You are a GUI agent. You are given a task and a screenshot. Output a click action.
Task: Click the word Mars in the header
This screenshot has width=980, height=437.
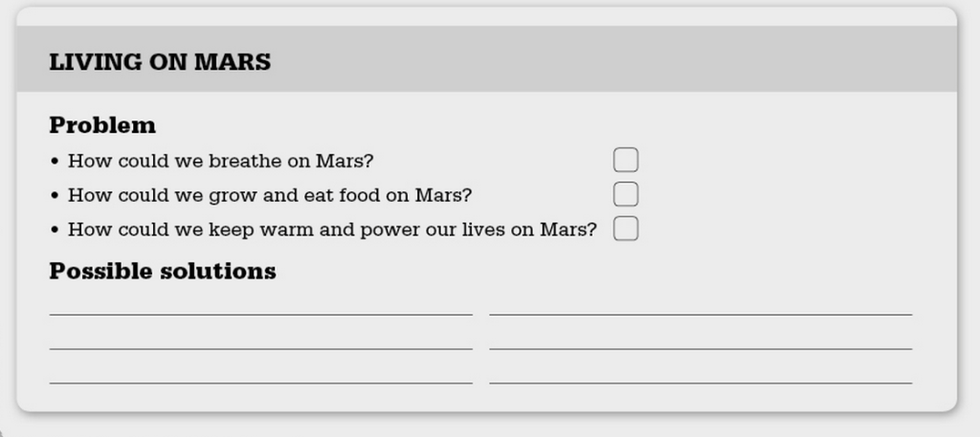[233, 62]
